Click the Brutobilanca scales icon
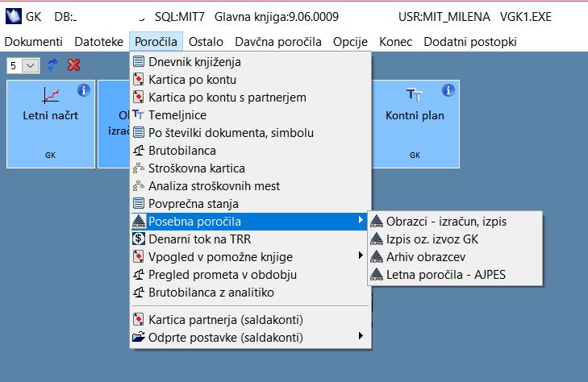This screenshot has height=382, width=588. click(x=139, y=150)
